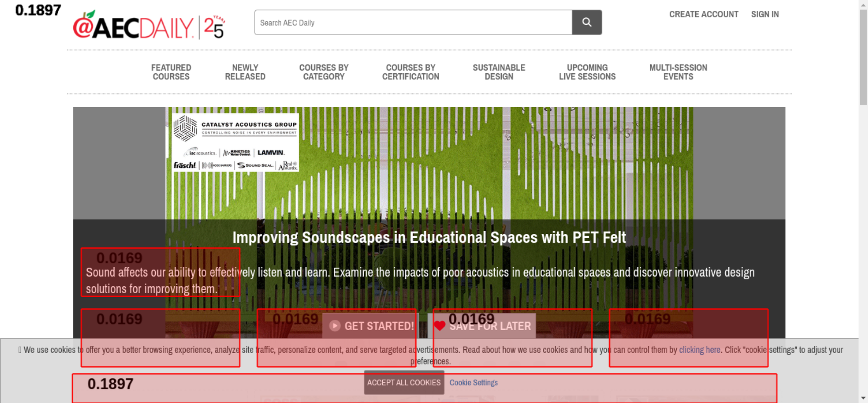View Upcoming Live Sessions
Image resolution: width=868 pixels, height=403 pixels.
pos(587,72)
